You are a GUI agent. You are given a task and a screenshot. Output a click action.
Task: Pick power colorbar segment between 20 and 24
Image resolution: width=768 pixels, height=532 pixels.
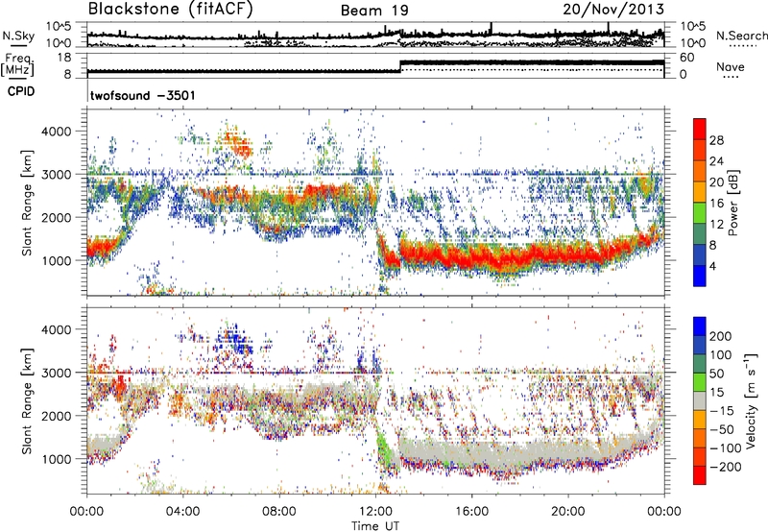click(x=700, y=172)
